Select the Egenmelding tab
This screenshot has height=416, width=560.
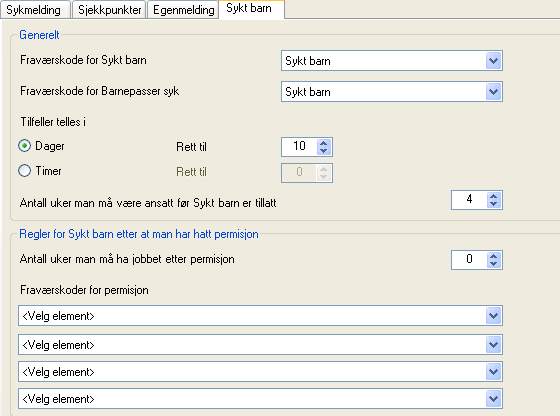click(183, 10)
